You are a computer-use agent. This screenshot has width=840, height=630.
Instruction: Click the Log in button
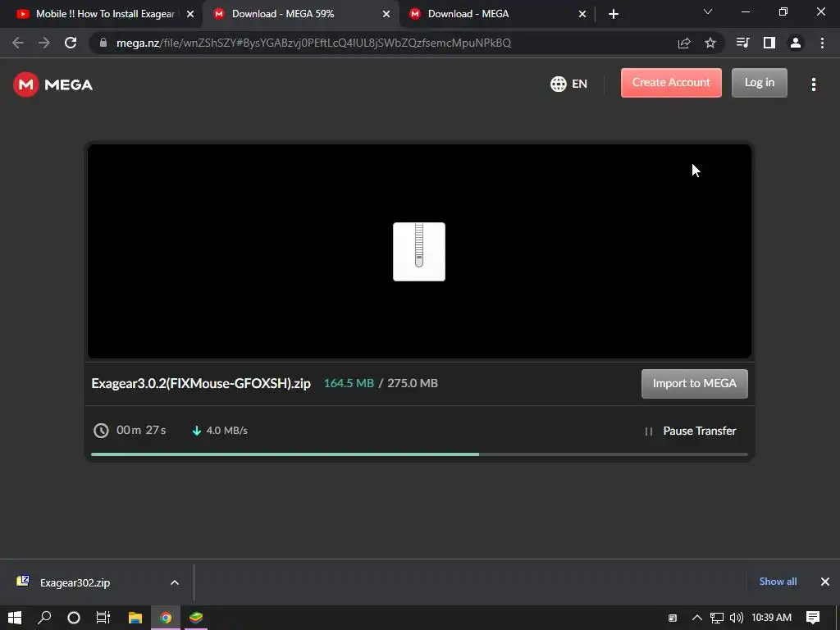[x=759, y=83]
